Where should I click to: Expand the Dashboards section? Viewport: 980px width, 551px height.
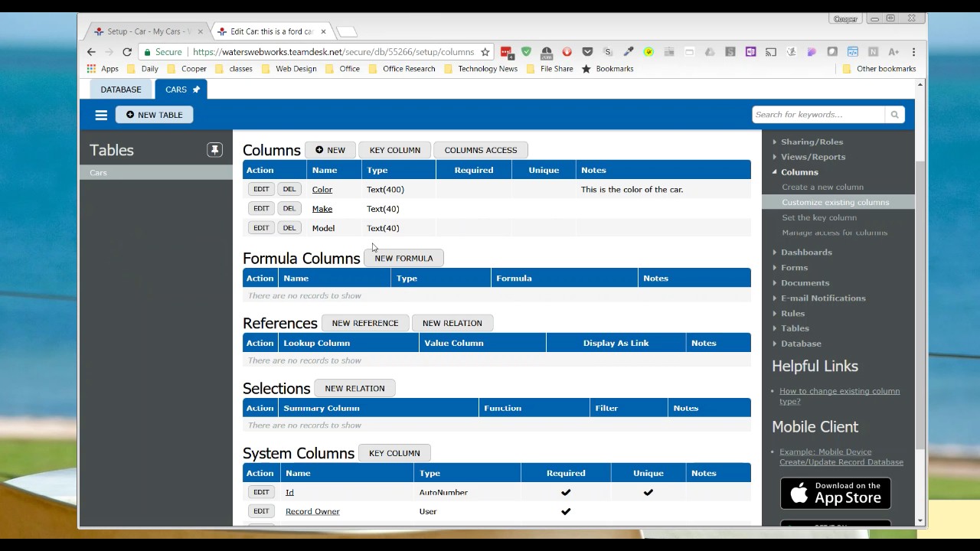click(x=806, y=252)
